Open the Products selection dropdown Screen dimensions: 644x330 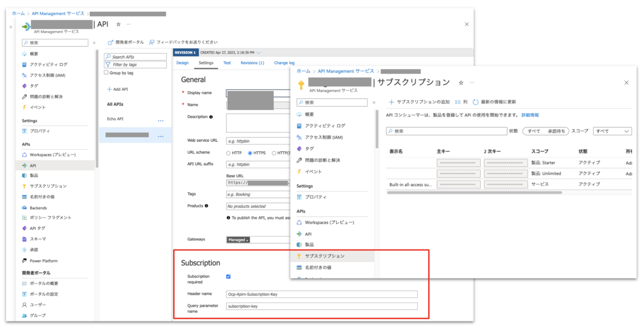pyautogui.click(x=258, y=206)
